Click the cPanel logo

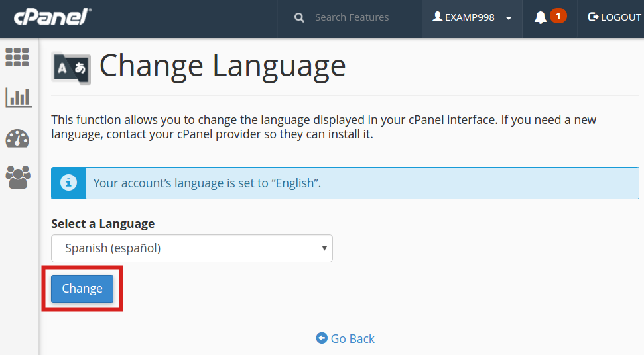(x=52, y=17)
